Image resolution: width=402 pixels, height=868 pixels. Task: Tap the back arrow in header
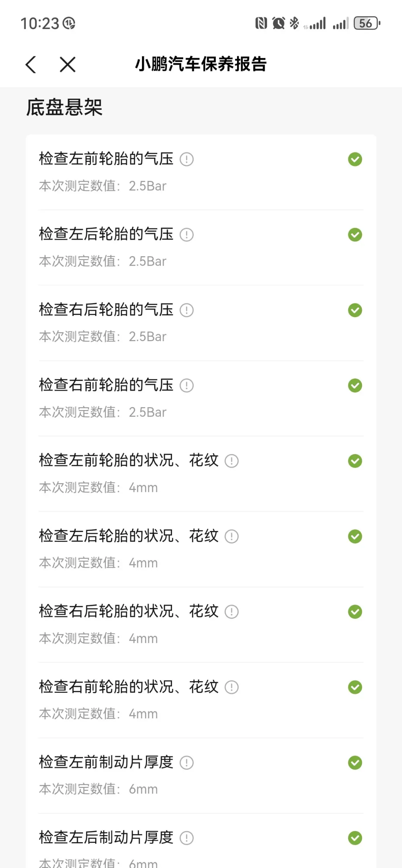click(31, 65)
